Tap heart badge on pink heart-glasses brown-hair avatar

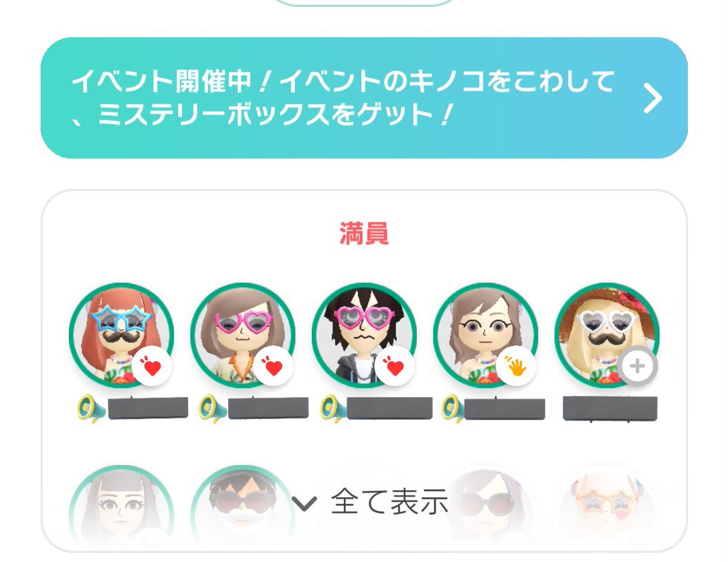click(x=273, y=366)
